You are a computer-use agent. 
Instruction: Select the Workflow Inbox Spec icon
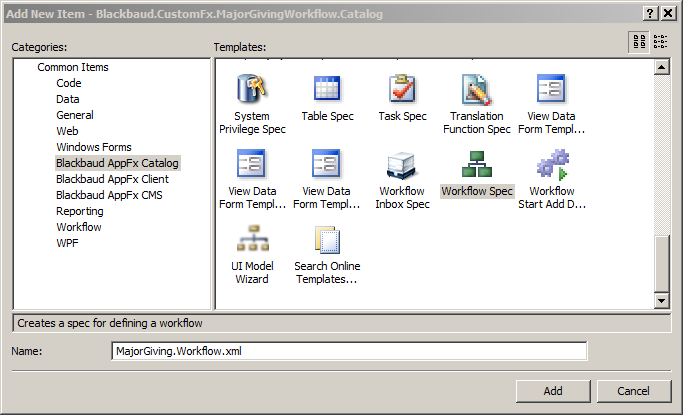coord(402,165)
